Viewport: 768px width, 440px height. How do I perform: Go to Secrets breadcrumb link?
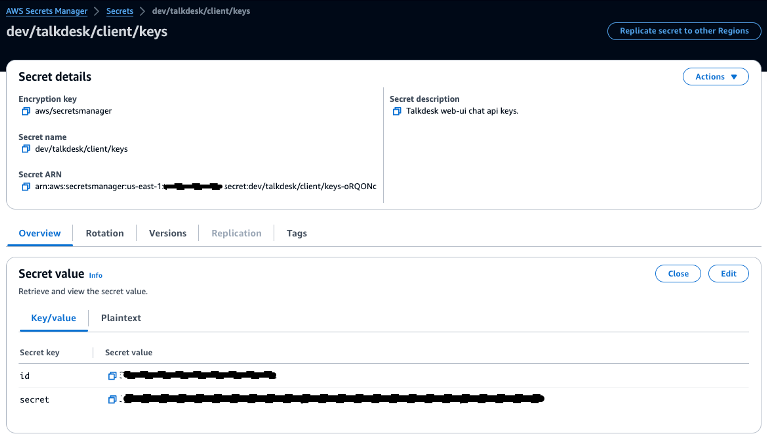120,11
